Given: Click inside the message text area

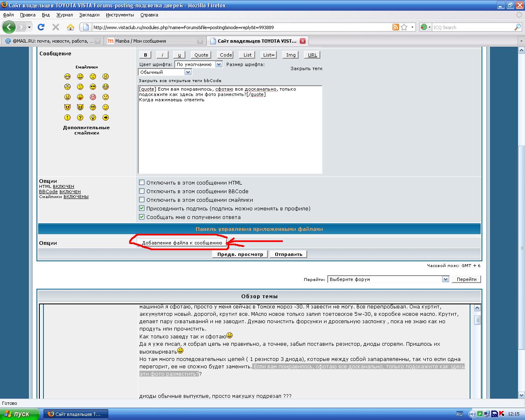Looking at the screenshot, I should [230, 135].
